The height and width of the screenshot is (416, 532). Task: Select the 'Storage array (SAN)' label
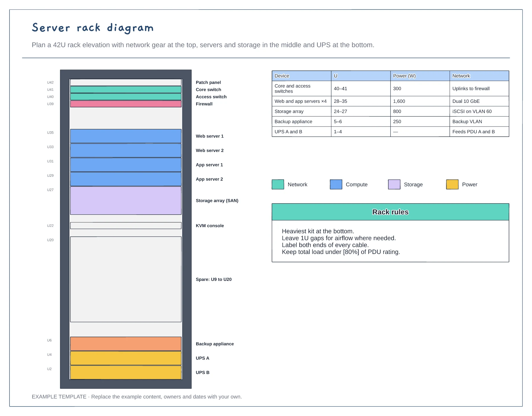(x=217, y=200)
